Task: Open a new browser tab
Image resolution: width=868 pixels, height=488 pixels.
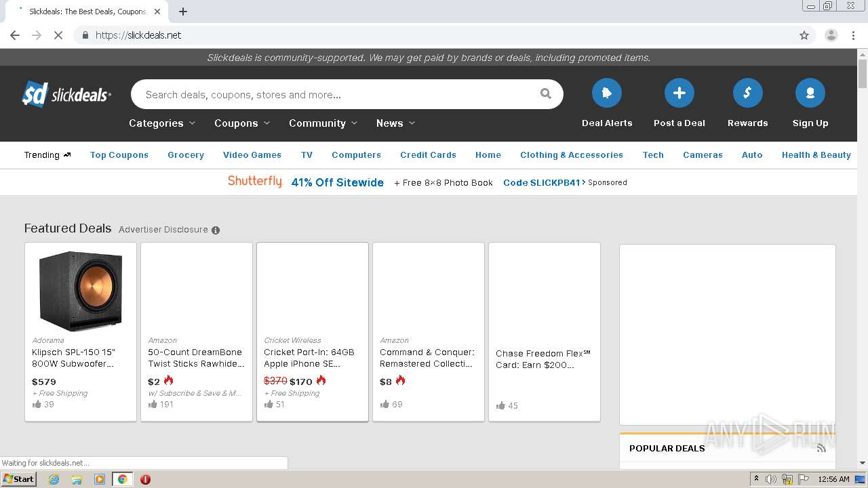Action: (183, 12)
